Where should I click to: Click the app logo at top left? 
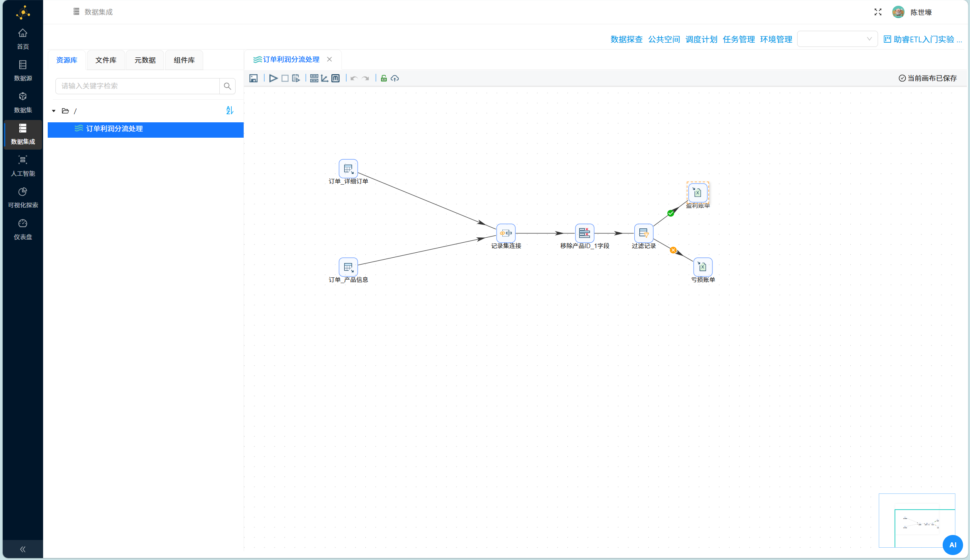pyautogui.click(x=23, y=12)
